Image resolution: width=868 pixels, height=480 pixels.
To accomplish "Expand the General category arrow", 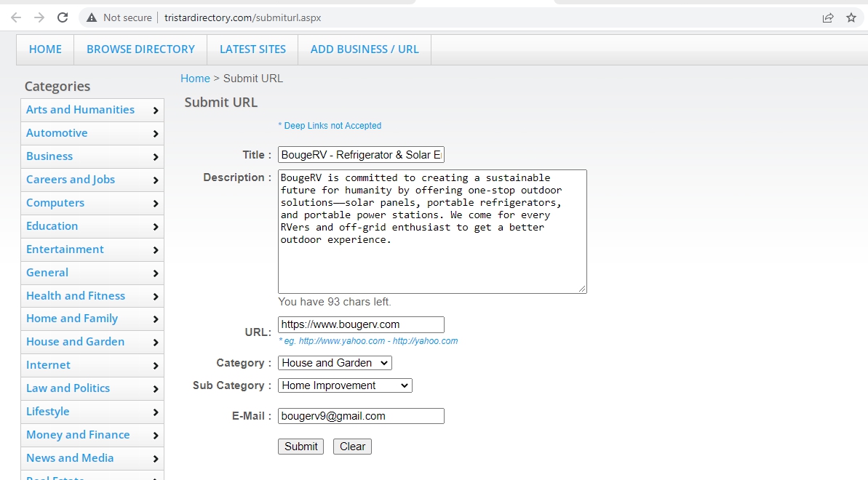I will tap(156, 273).
